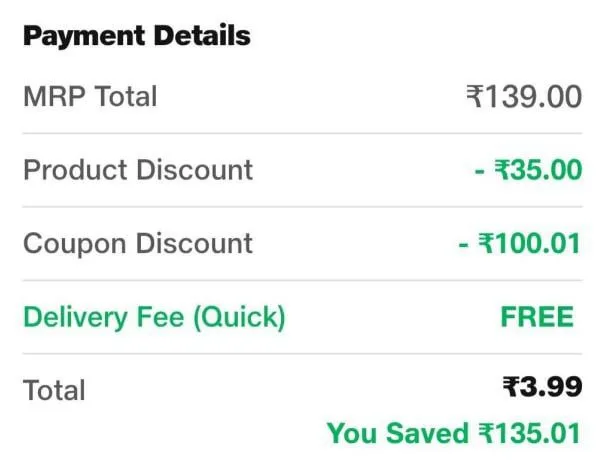The image size is (603, 470).
Task: Click the divider below MRP Total
Action: (x=301, y=134)
